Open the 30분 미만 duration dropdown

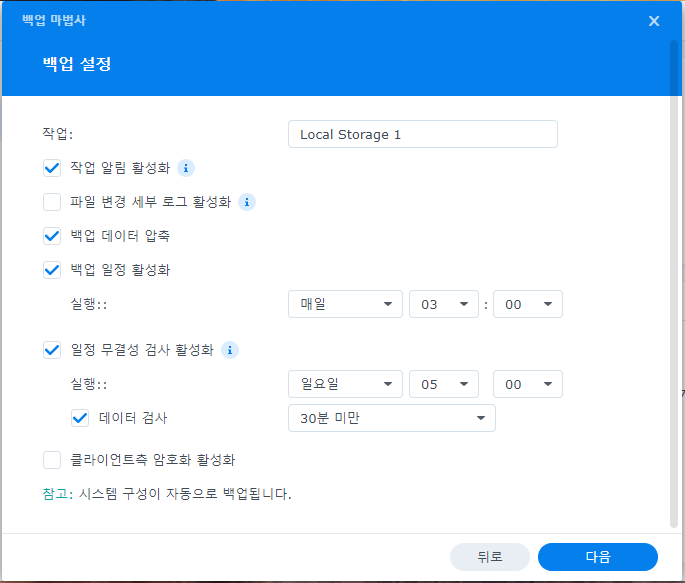pyautogui.click(x=392, y=418)
